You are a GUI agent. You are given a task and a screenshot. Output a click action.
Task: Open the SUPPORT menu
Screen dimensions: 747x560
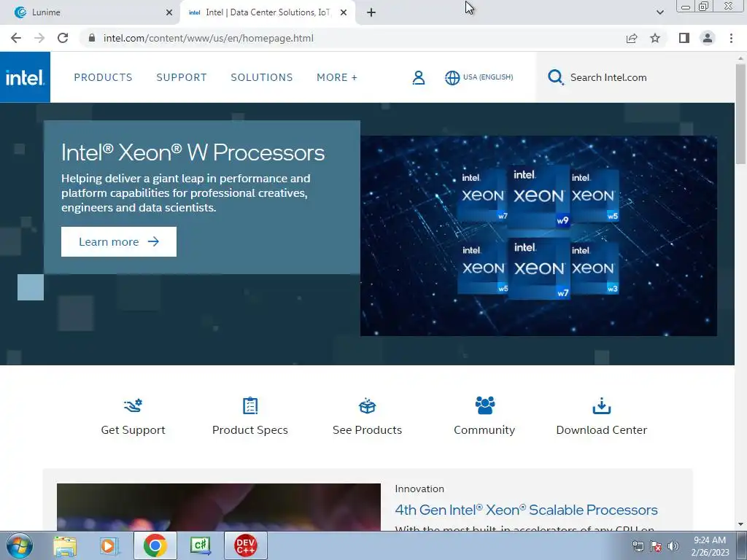pos(182,77)
